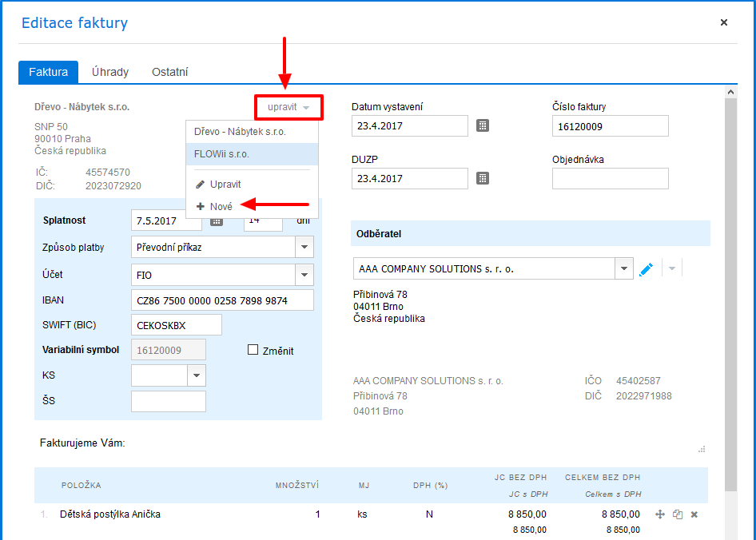Click the Fakturujeme Vám text resize grip

tap(702, 450)
